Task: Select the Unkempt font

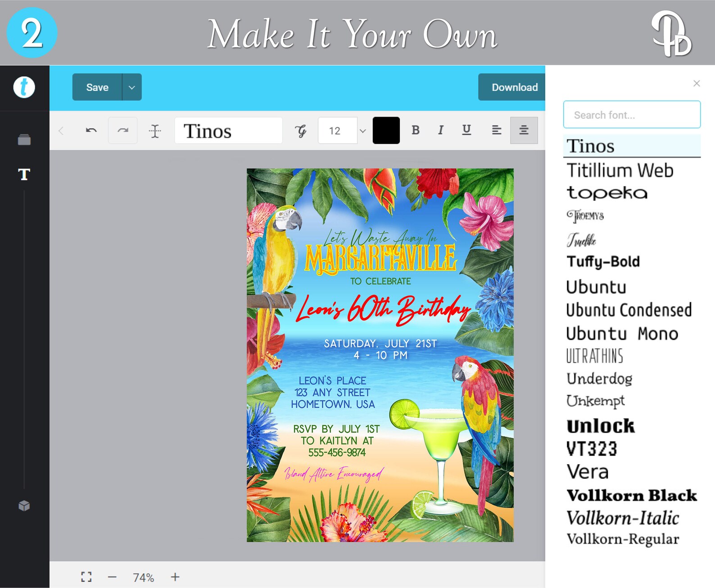Action: tap(595, 401)
